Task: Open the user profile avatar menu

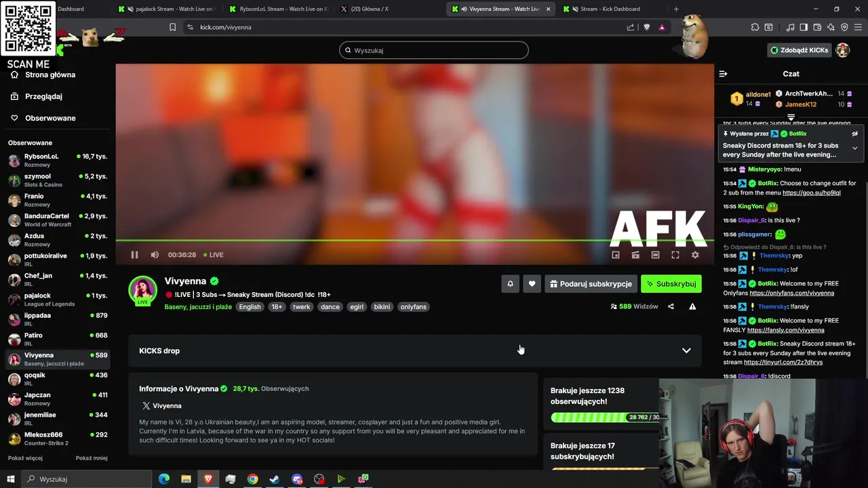Action: [x=843, y=50]
